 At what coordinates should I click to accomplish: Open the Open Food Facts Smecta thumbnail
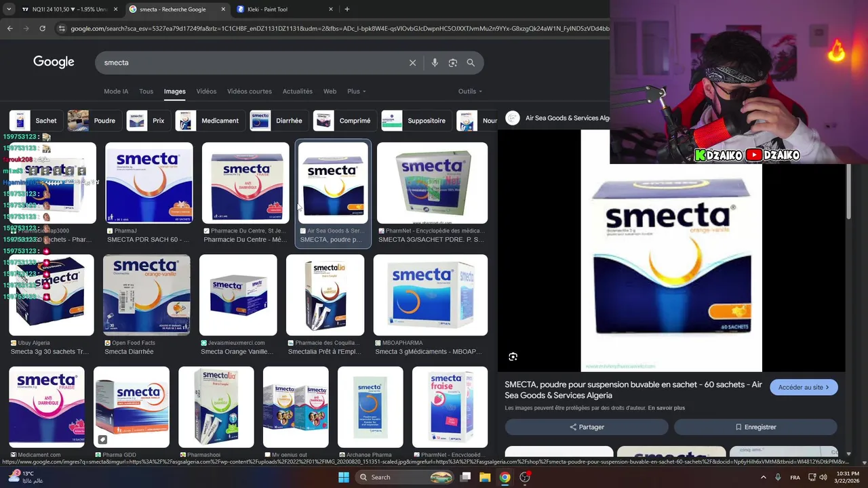(x=146, y=295)
